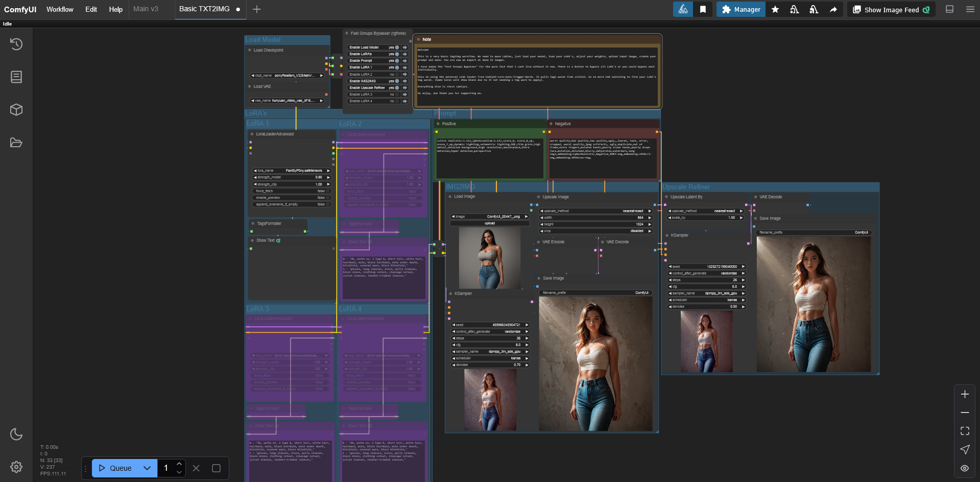The image size is (980, 482).
Task: Open the Workflow menu
Action: point(60,9)
